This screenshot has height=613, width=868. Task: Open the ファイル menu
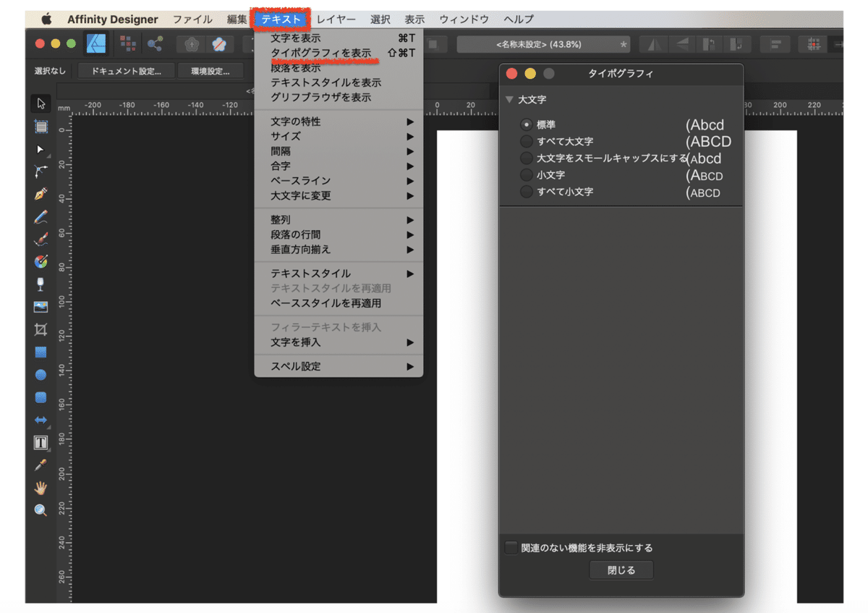tap(192, 20)
